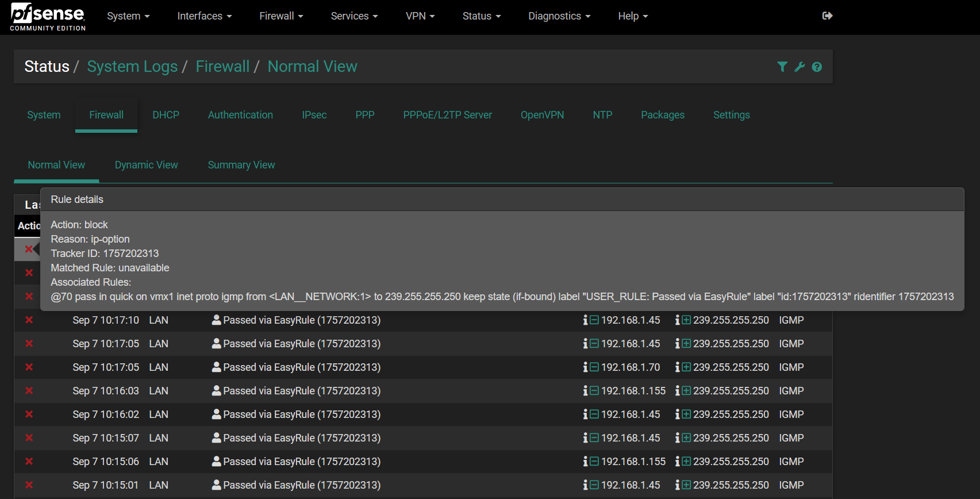Open the OpenVPN log tab
This screenshot has width=980, height=499.
point(542,115)
